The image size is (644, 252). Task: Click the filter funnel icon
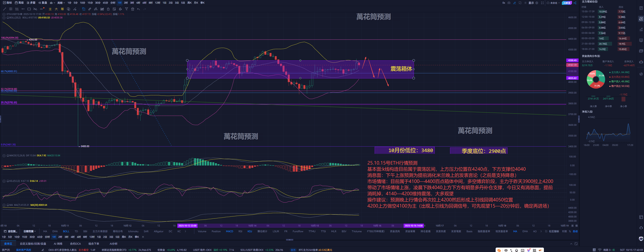pyautogui.click(x=127, y=9)
